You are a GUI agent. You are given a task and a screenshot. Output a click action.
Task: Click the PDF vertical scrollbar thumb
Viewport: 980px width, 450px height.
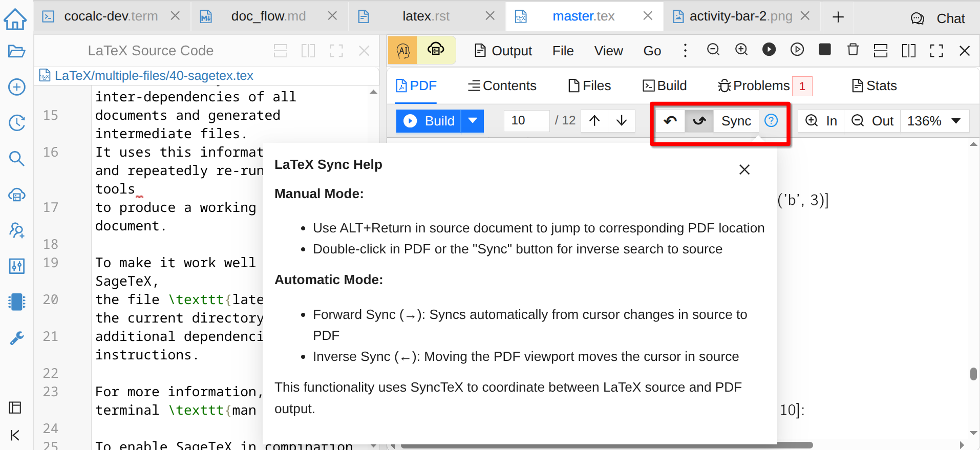(x=973, y=374)
